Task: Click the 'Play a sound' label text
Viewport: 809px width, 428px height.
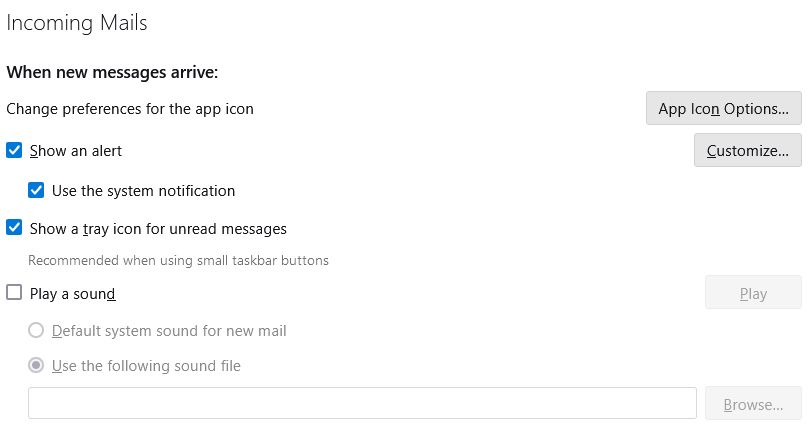Action: coord(73,294)
